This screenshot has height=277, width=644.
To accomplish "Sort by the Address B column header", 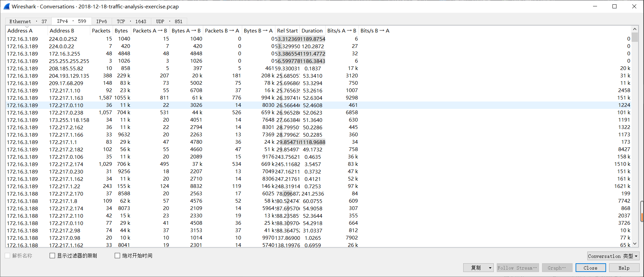I will click(x=69, y=30).
